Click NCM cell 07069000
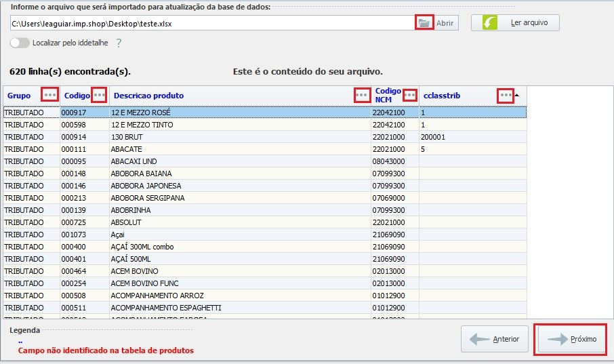Image resolution: width=614 pixels, height=364 pixels. (394, 197)
